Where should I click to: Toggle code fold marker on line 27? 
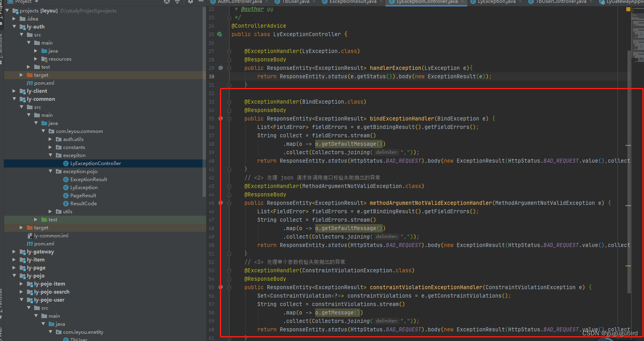(x=229, y=51)
